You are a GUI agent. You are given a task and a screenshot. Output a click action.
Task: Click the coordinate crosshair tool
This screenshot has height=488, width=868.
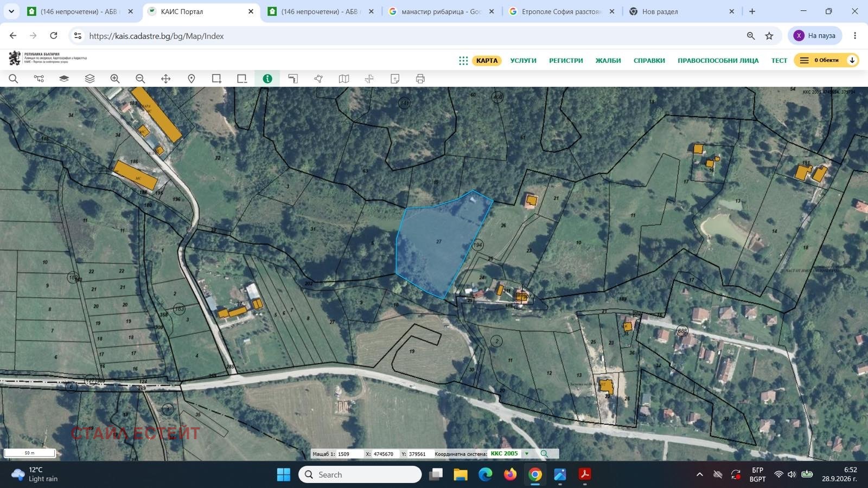point(369,79)
